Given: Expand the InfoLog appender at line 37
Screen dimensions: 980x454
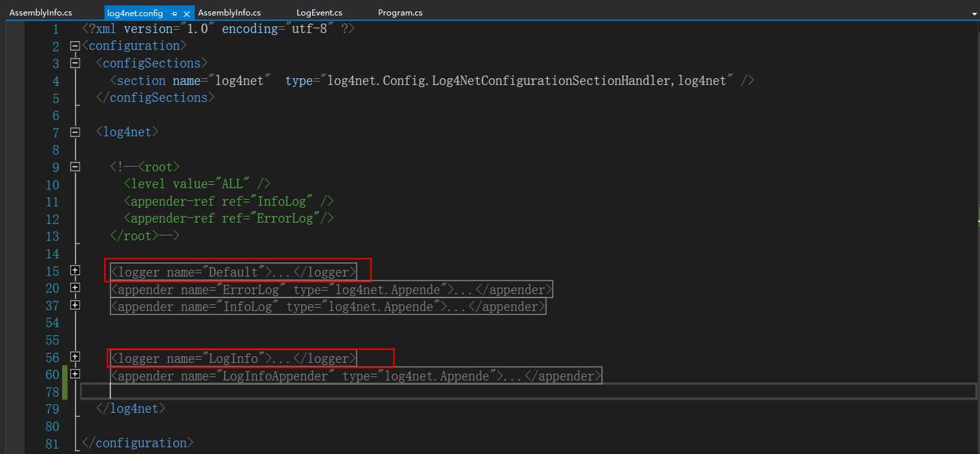Looking at the screenshot, I should 75,305.
